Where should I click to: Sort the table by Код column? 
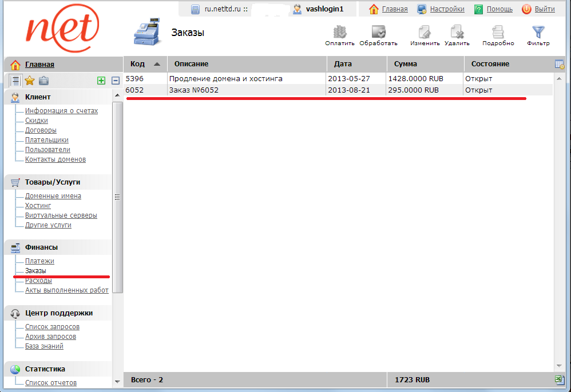point(144,64)
